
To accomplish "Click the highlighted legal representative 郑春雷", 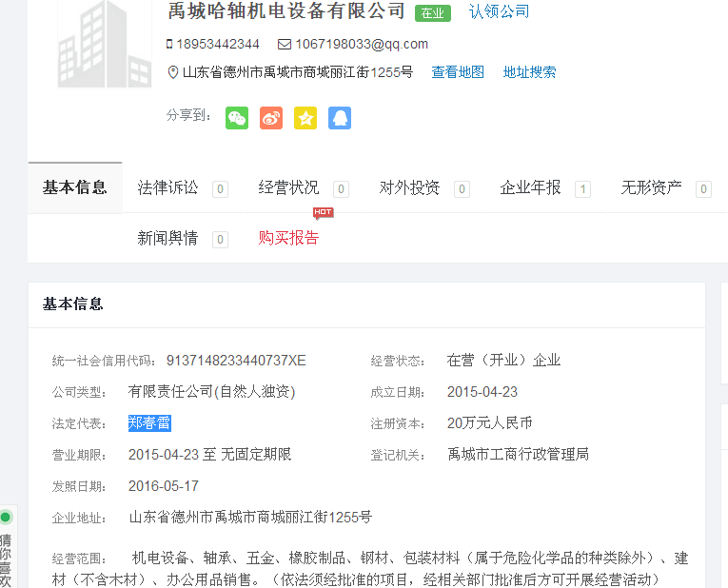I will coord(149,423).
